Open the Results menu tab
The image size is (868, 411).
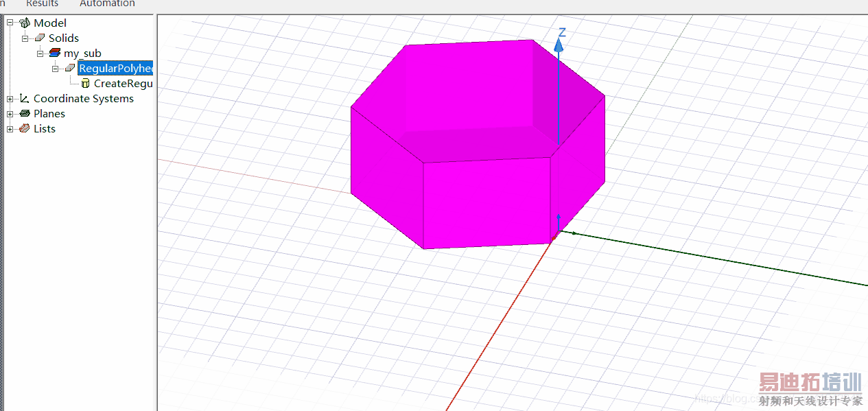click(43, 3)
